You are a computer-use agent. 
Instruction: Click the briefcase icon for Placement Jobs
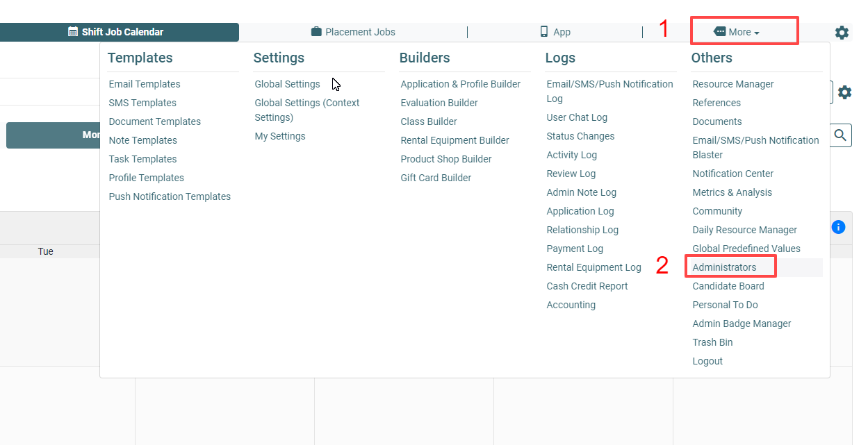tap(316, 32)
